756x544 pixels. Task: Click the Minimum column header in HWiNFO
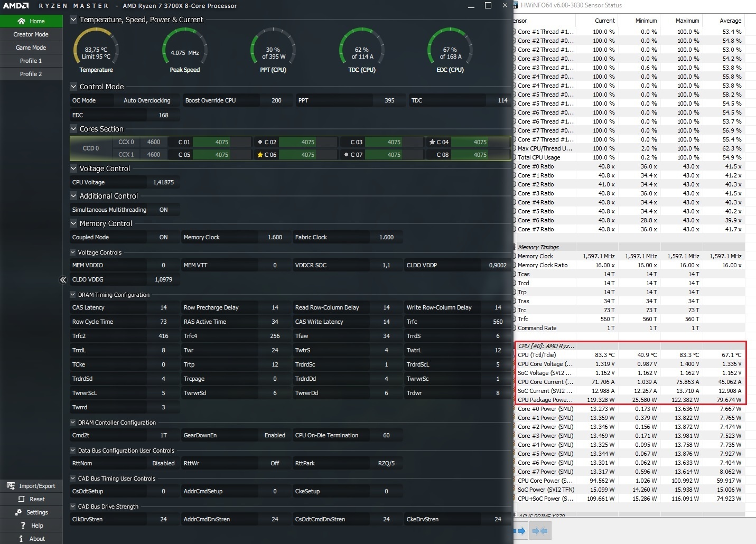[x=639, y=21]
